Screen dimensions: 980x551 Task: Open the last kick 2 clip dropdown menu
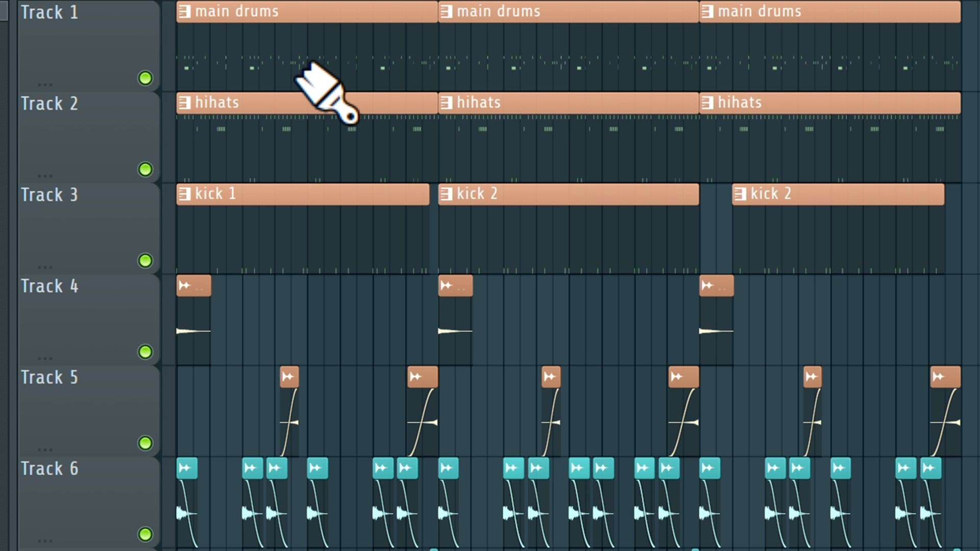coord(740,194)
